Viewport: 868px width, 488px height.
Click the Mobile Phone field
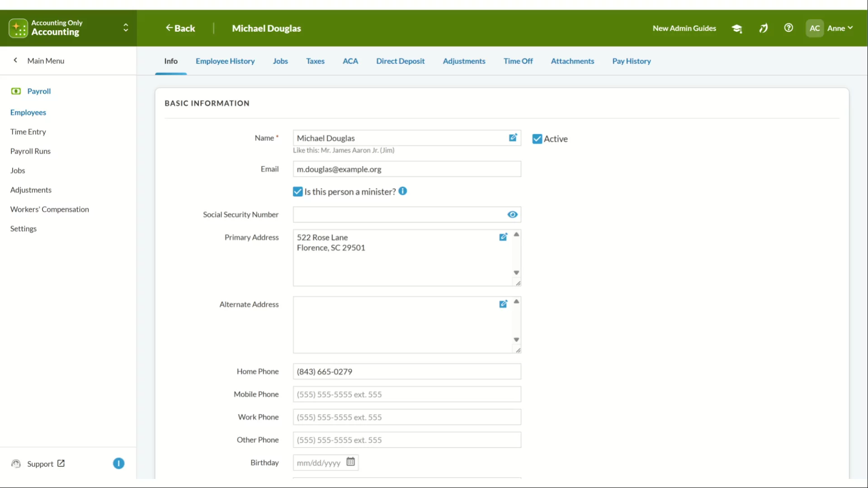[x=407, y=394]
